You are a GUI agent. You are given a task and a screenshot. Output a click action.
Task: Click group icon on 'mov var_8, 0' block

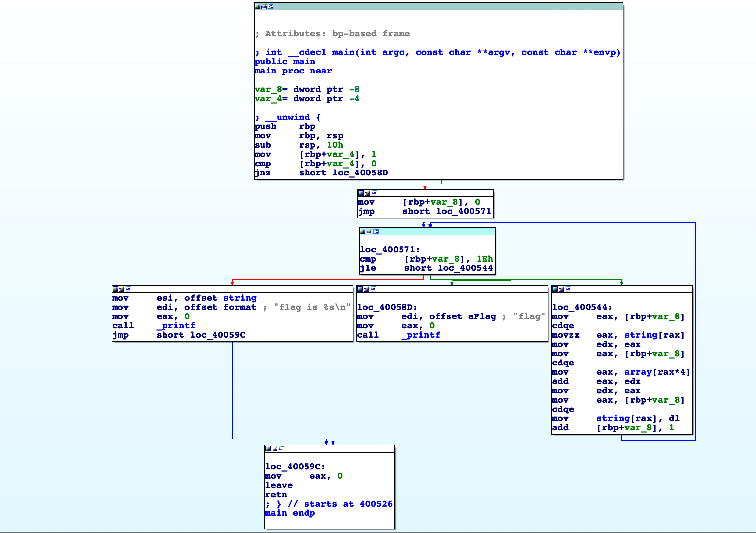pyautogui.click(x=374, y=193)
